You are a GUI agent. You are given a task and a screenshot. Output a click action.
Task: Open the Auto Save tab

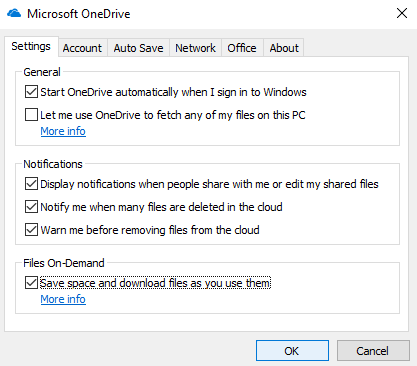click(138, 48)
